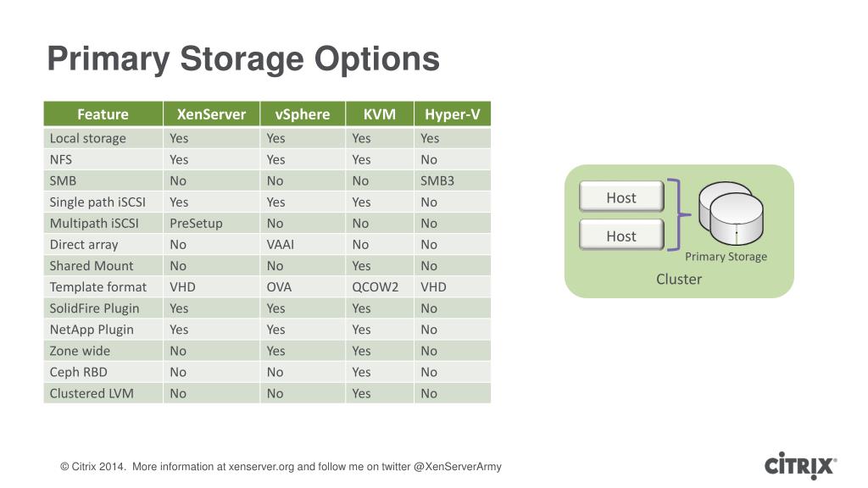Click the Ceph RBD row label
The image size is (868, 488).
(x=78, y=372)
